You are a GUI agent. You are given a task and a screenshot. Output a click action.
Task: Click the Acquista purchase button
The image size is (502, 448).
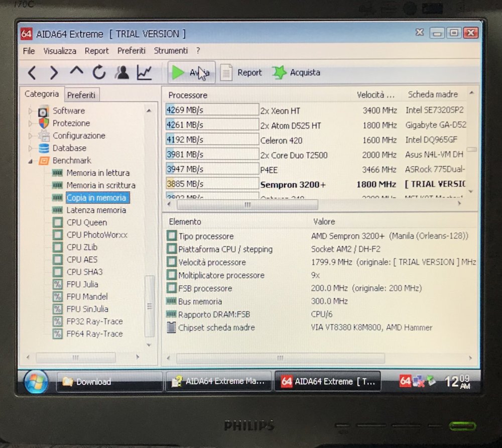(296, 73)
